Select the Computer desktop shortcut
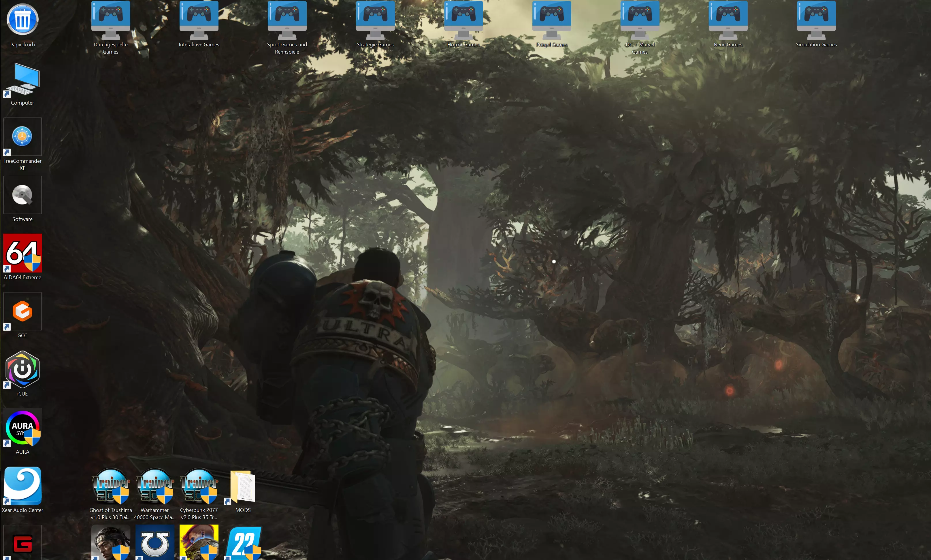The height and width of the screenshot is (560, 931). pyautogui.click(x=22, y=80)
